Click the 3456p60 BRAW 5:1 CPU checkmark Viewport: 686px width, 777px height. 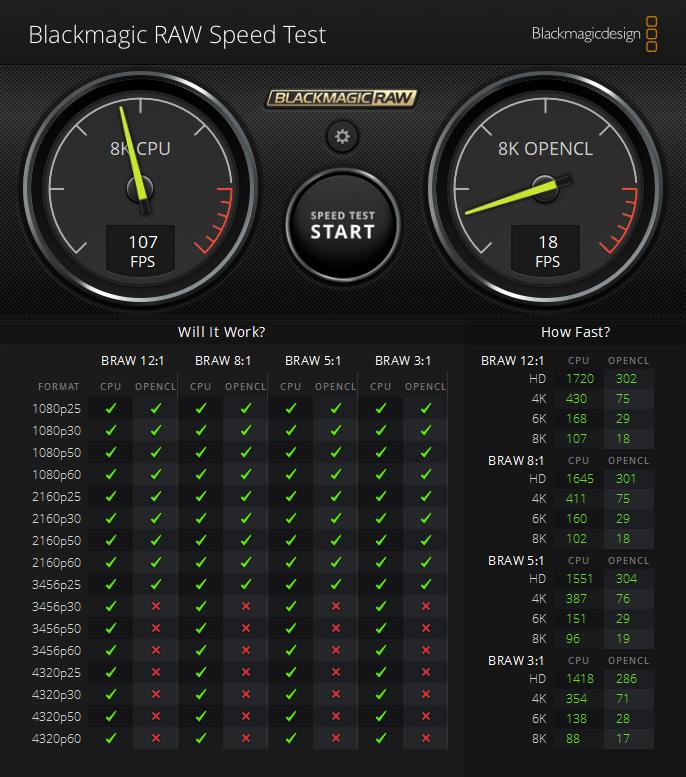291,650
